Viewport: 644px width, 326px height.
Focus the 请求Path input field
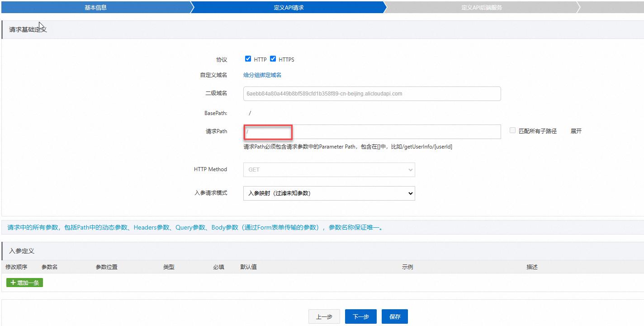372,132
